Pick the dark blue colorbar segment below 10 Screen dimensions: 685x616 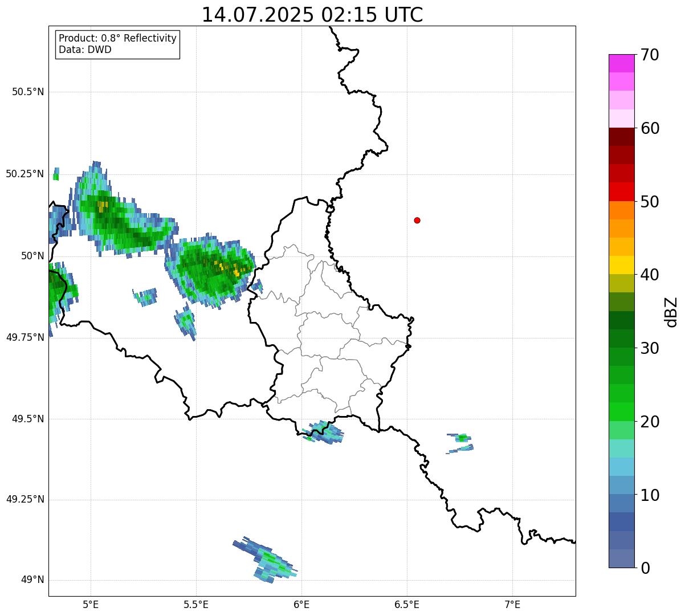[x=621, y=522]
